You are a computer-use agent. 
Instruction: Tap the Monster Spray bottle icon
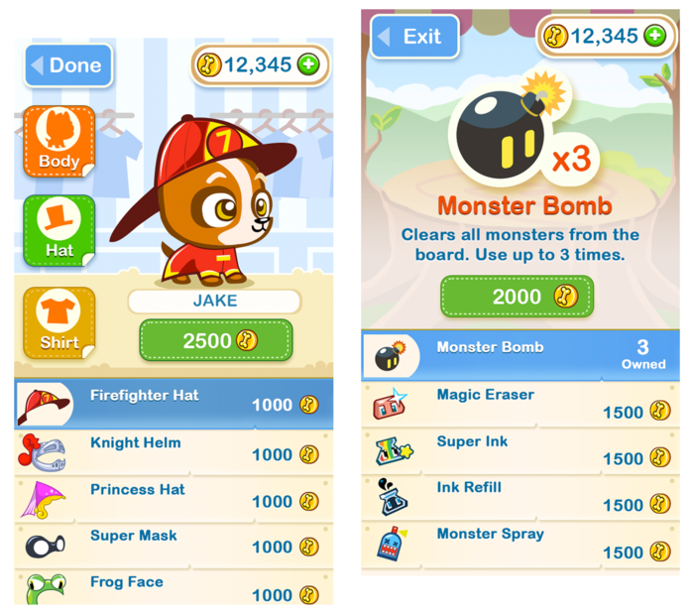pyautogui.click(x=391, y=544)
